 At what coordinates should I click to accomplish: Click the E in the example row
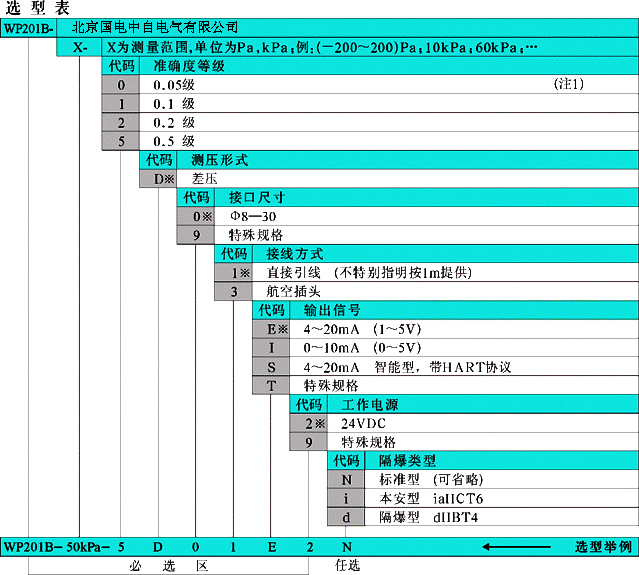click(x=272, y=547)
